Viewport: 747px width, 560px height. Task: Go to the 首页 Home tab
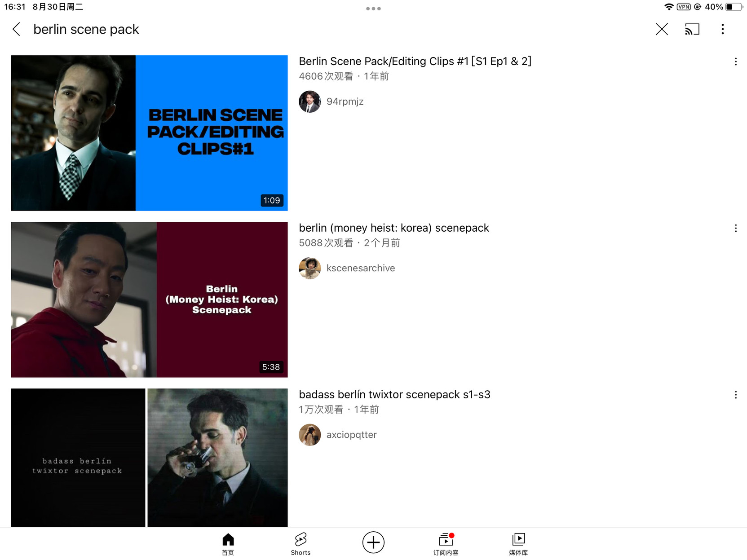[228, 544]
